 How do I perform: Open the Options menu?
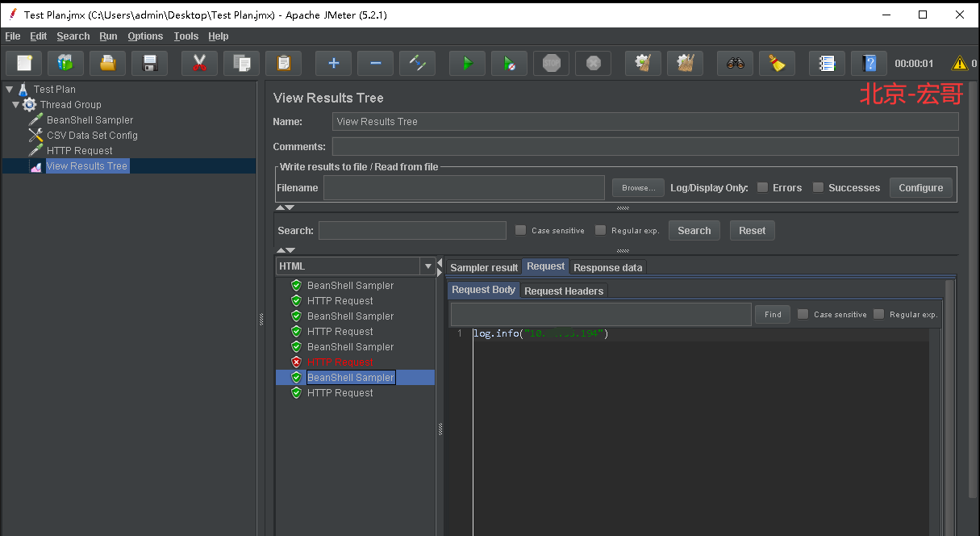145,36
